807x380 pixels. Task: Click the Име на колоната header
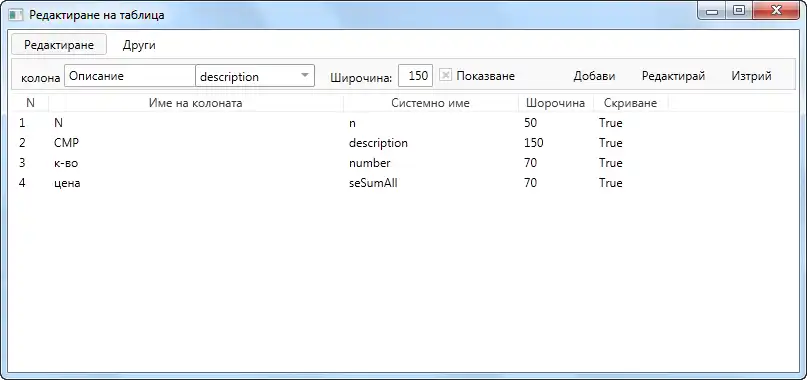click(196, 103)
